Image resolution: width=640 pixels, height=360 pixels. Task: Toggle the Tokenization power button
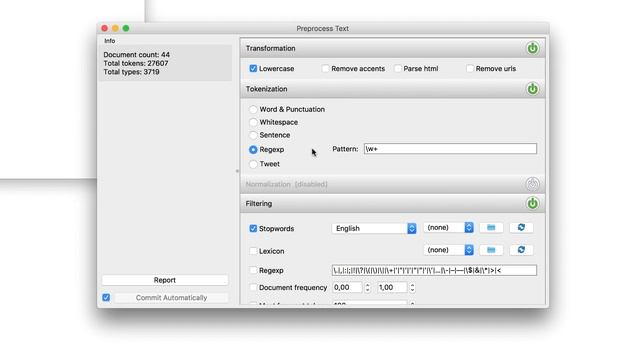pos(532,89)
